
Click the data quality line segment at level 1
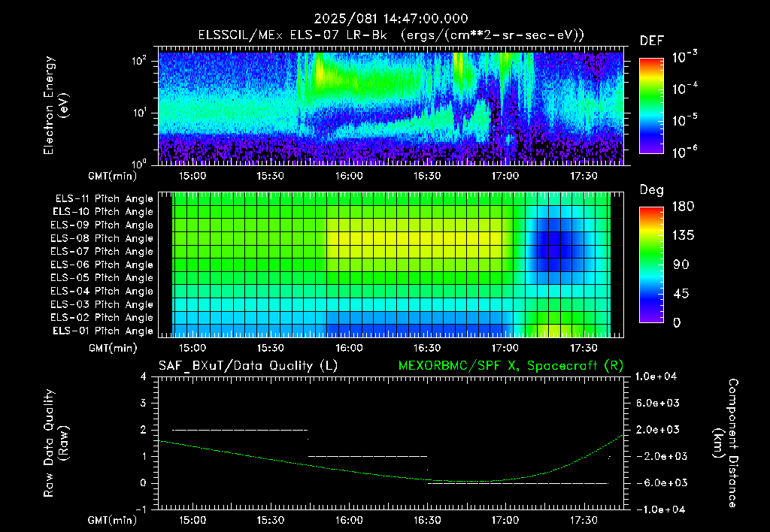pos(368,456)
